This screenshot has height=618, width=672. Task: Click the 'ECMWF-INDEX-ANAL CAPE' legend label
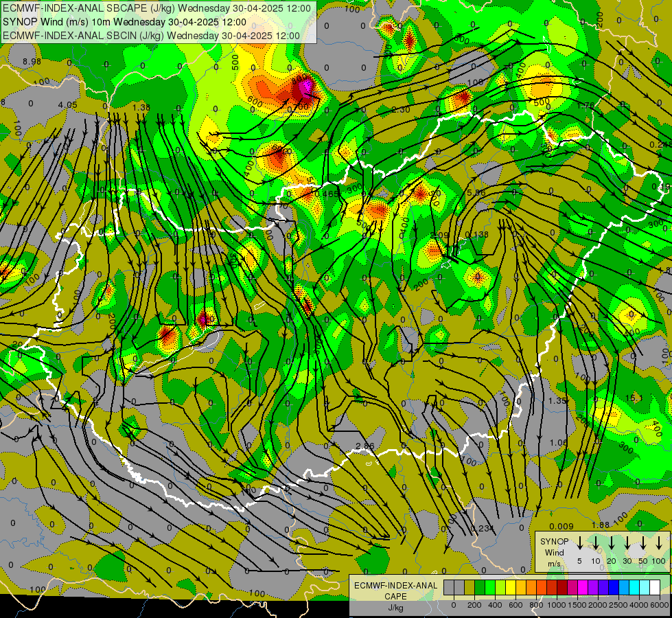click(x=395, y=591)
